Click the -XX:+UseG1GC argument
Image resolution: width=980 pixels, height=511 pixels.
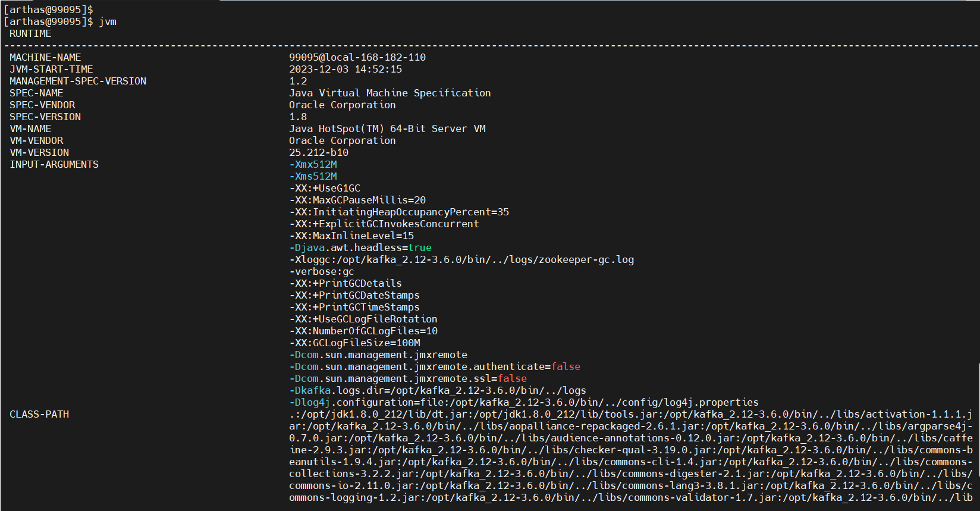(325, 189)
